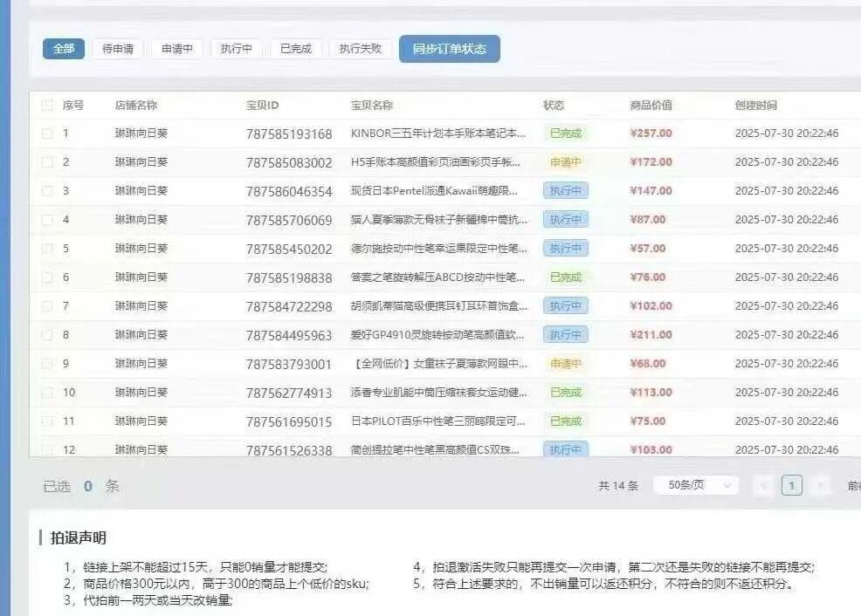Click the 执行中 status badge in row 3
The height and width of the screenshot is (616, 861).
[x=565, y=191]
